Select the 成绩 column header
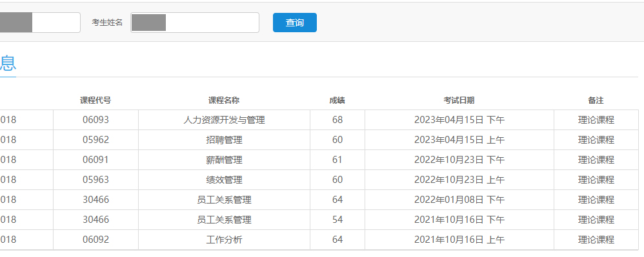This screenshot has height=257, width=644. 337,100
